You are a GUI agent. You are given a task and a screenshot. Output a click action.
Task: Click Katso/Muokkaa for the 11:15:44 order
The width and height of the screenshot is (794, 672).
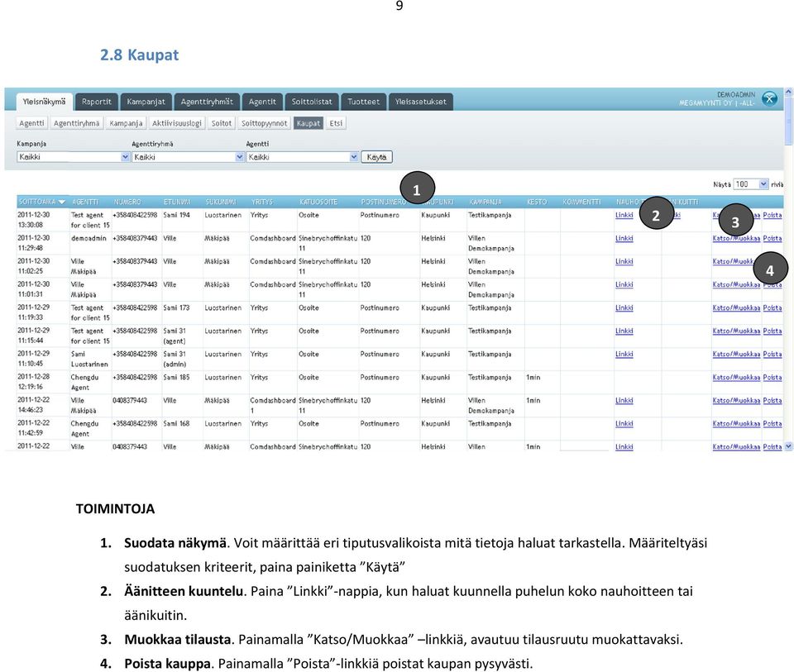tap(736, 331)
